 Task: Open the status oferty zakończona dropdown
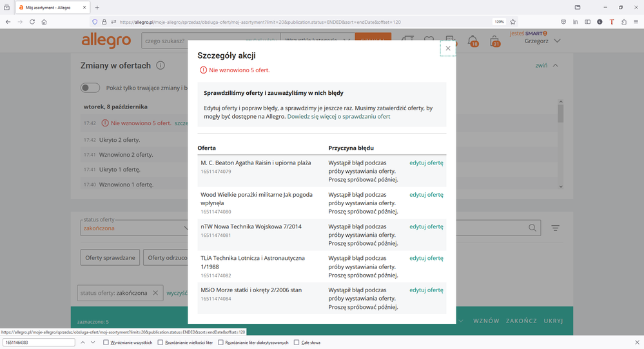pos(134,228)
